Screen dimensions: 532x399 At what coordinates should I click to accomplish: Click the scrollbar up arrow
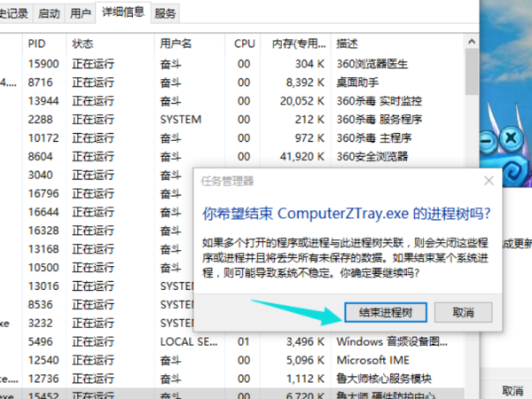click(x=472, y=42)
